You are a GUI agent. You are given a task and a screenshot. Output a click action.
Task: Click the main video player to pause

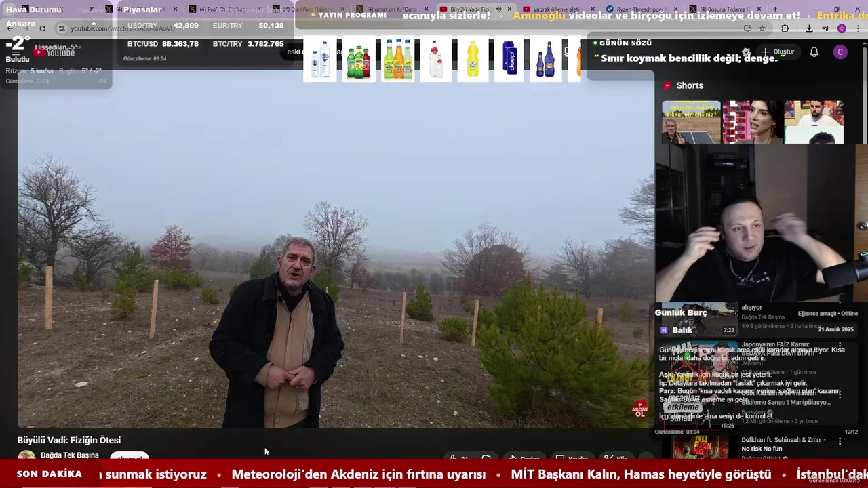pos(336,249)
